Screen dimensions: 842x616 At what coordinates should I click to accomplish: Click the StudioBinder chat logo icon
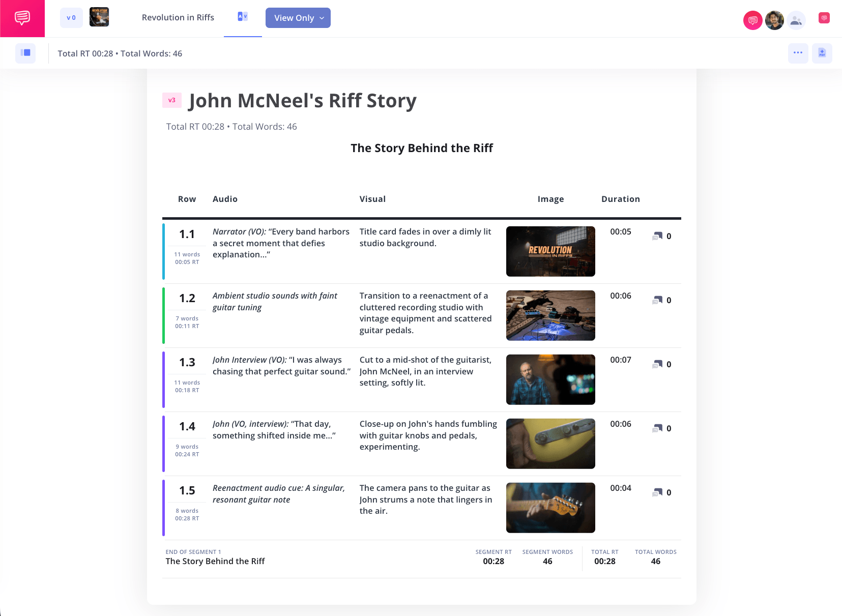(22, 18)
